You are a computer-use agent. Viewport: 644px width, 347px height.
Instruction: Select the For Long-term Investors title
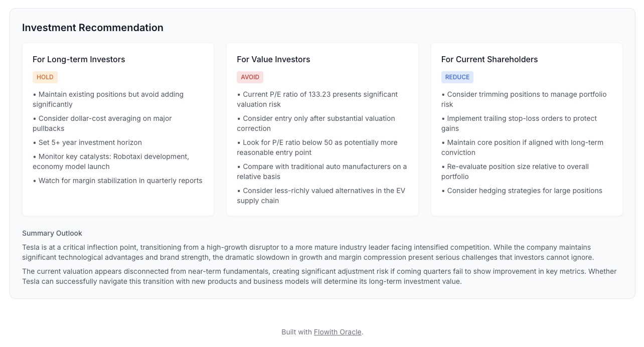tap(79, 59)
